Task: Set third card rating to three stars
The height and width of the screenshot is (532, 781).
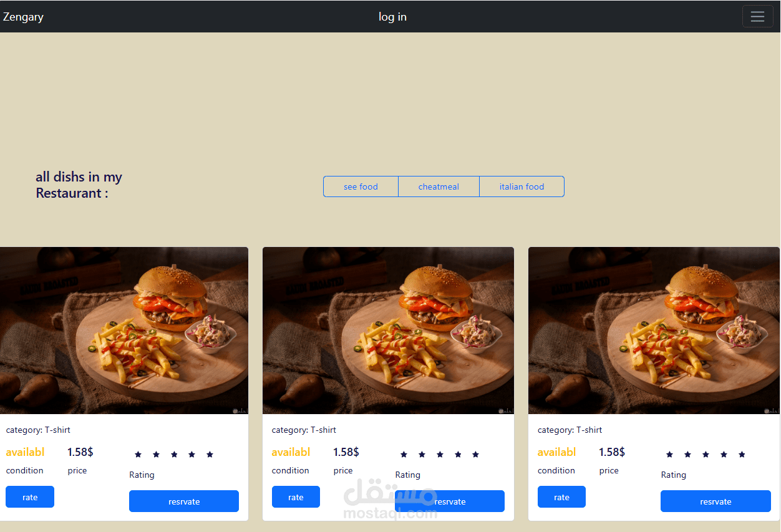Action: [x=706, y=455]
